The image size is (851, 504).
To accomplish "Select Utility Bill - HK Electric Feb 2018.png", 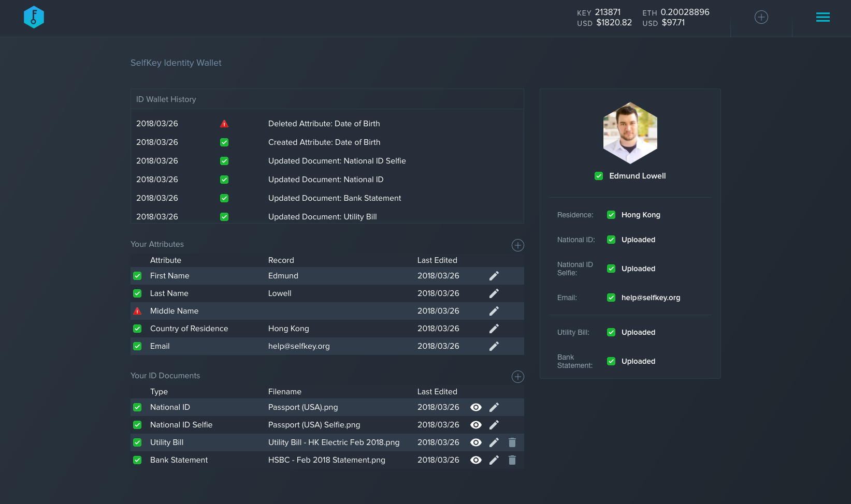I will pos(334,442).
